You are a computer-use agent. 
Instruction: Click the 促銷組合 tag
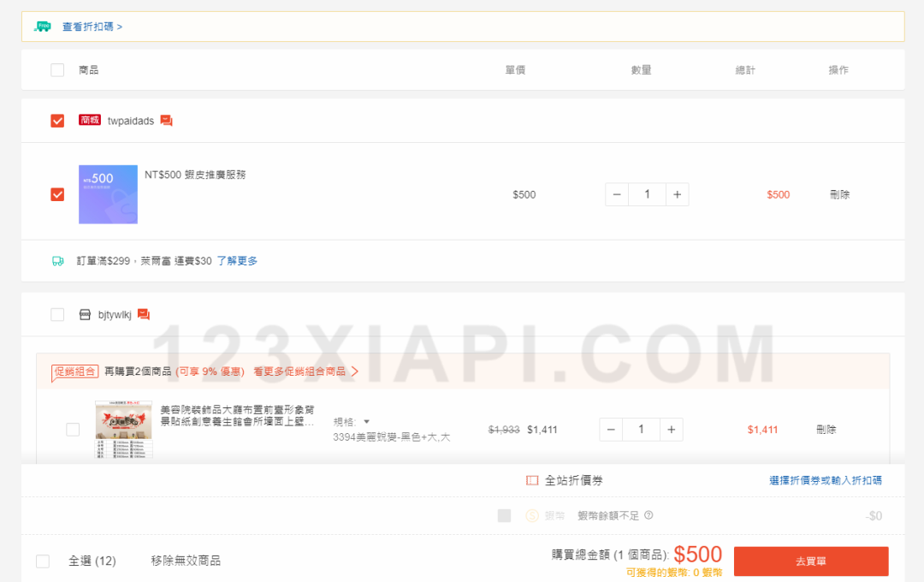74,371
